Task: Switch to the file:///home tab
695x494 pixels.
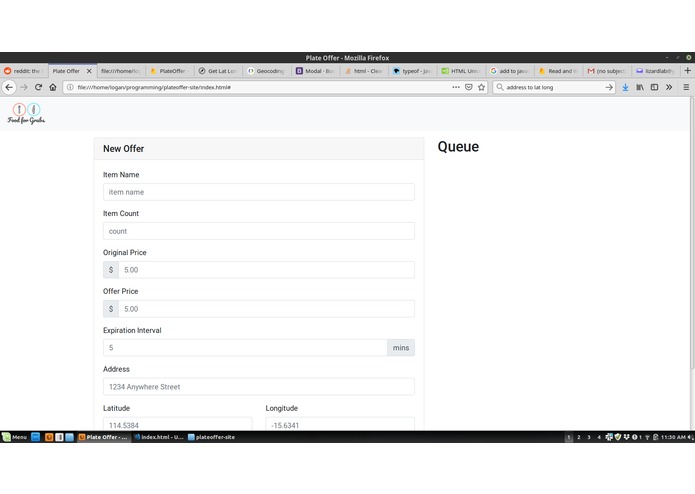Action: coord(121,71)
